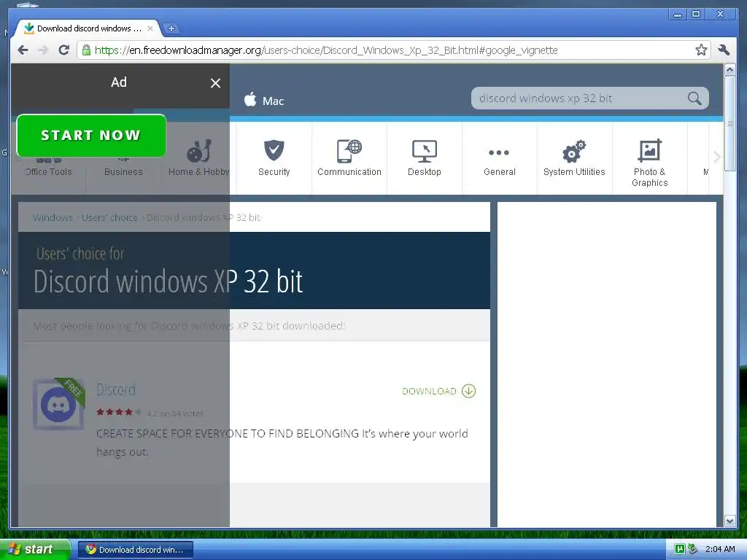This screenshot has width=747, height=560.
Task: Click the vertical scrollbar thumb
Action: click(729, 123)
